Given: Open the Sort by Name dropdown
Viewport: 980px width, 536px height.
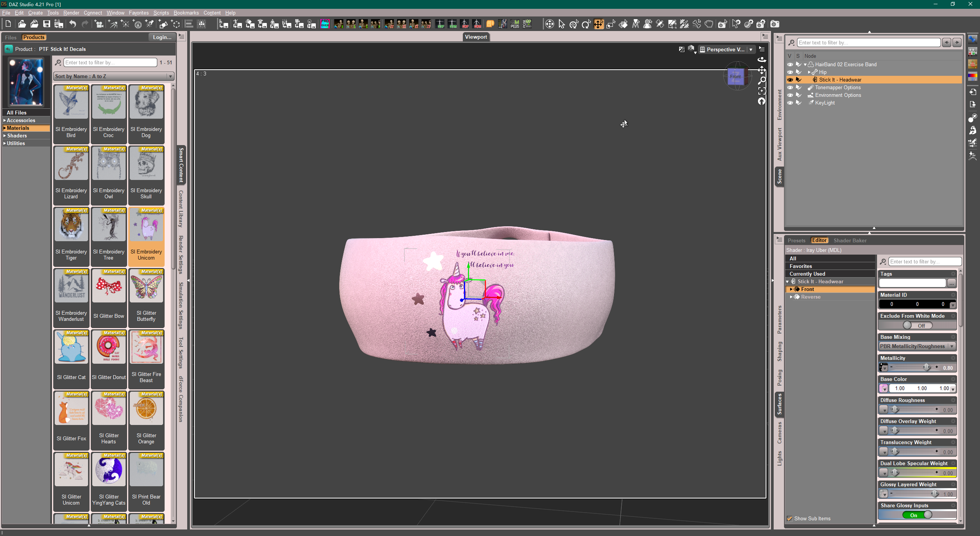Looking at the screenshot, I should [x=114, y=77].
